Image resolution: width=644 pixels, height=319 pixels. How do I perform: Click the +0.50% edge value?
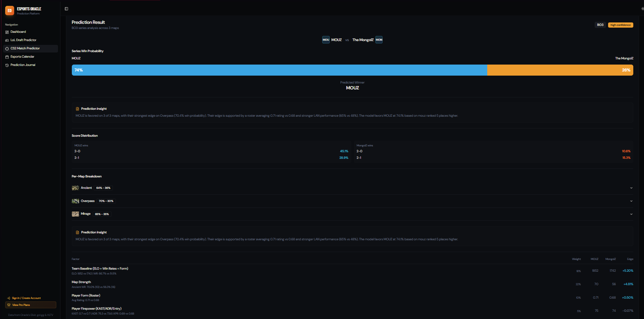(628, 298)
